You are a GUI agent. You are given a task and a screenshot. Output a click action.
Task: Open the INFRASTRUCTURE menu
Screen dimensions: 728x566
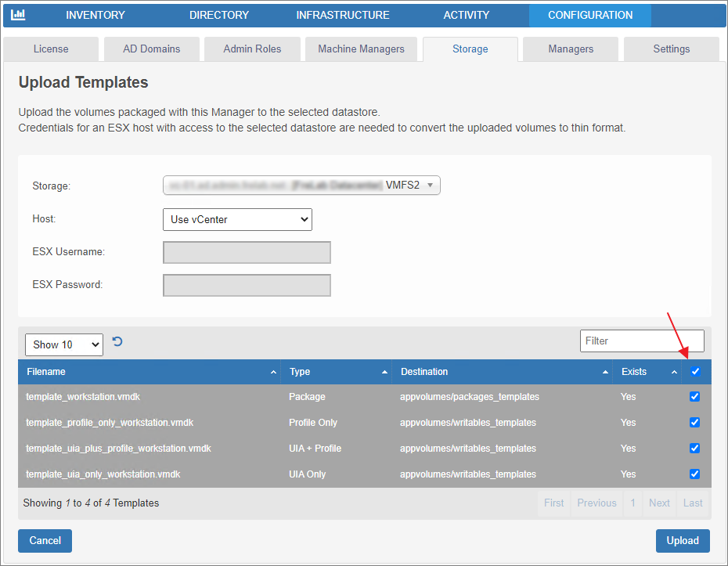pyautogui.click(x=342, y=15)
